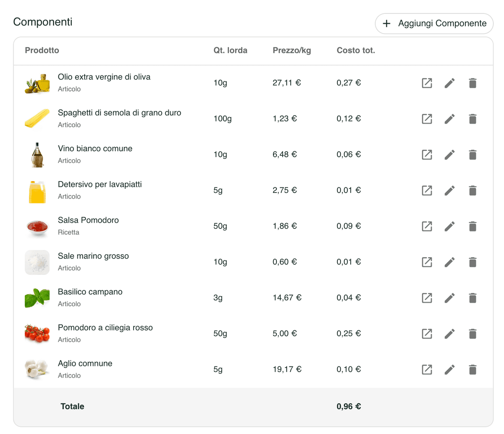Click the Qt. lorda column header
Screen dimensions: 504x434
point(230,50)
